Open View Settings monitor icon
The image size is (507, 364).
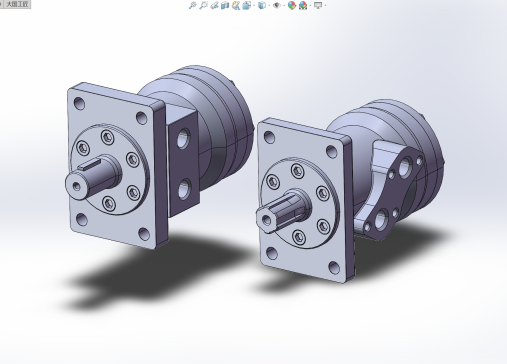318,5
